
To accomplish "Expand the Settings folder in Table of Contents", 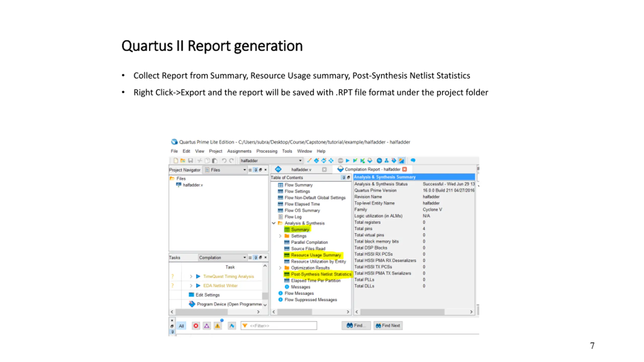I will coord(280,236).
